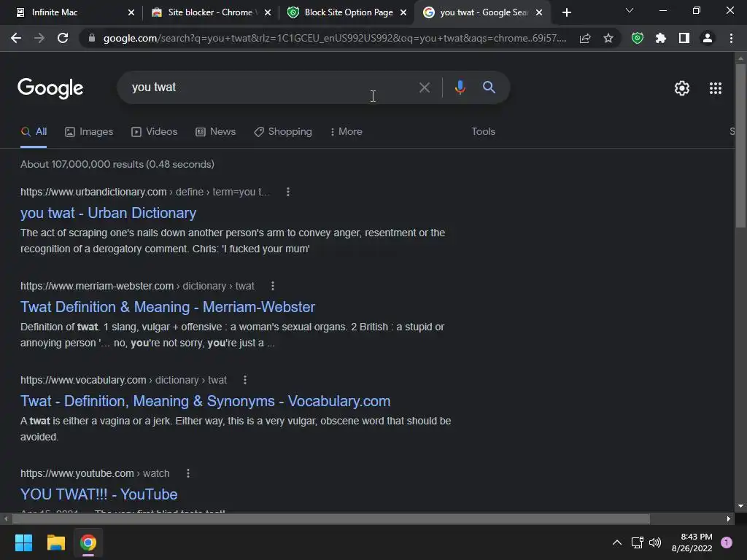747x560 pixels.
Task: Go to Google home via logo
Action: pos(50,88)
